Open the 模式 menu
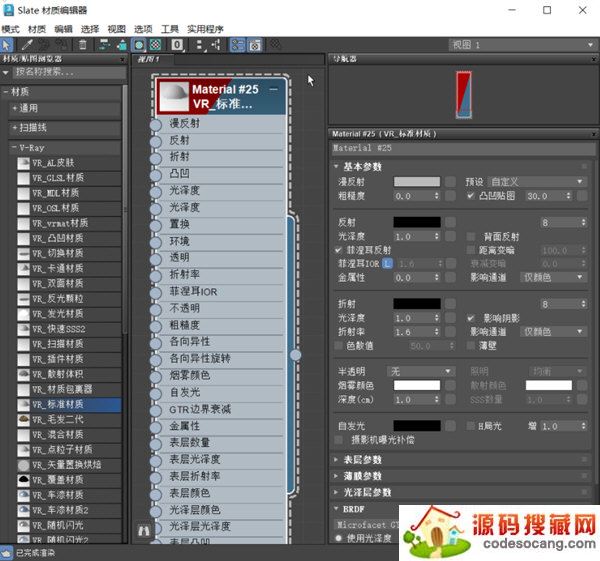This screenshot has width=600, height=561. [10, 29]
